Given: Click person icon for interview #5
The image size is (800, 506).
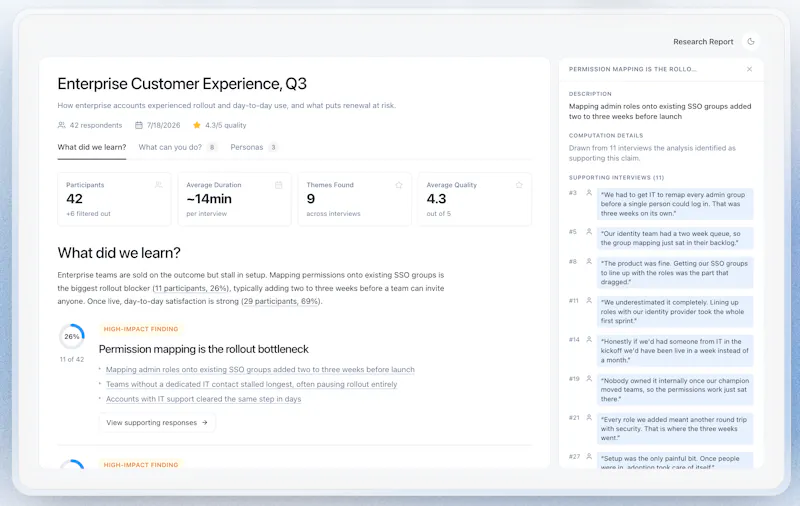Looking at the screenshot, I should coord(589,232).
